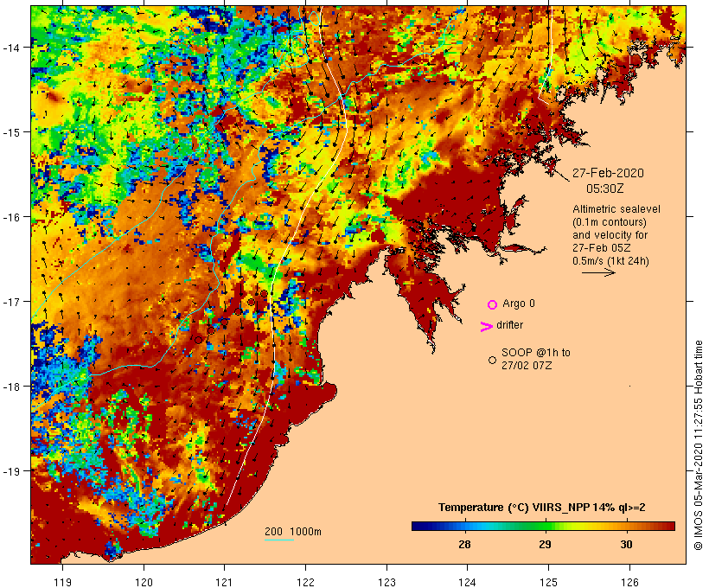Click the 'SOOP @1h to' legend label
Image resolution: width=709 pixels, height=588 pixels.
point(536,352)
